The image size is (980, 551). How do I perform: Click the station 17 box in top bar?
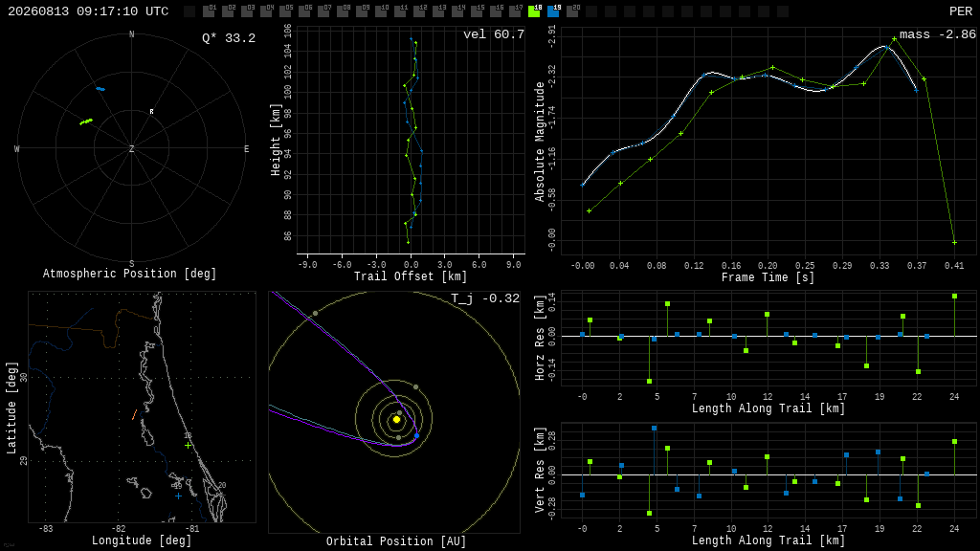pos(515,11)
